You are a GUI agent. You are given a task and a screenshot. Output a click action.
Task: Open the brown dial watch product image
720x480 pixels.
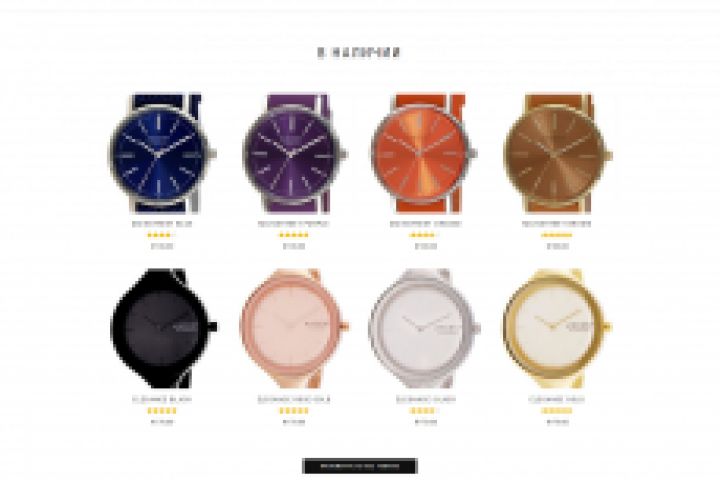pos(558,154)
